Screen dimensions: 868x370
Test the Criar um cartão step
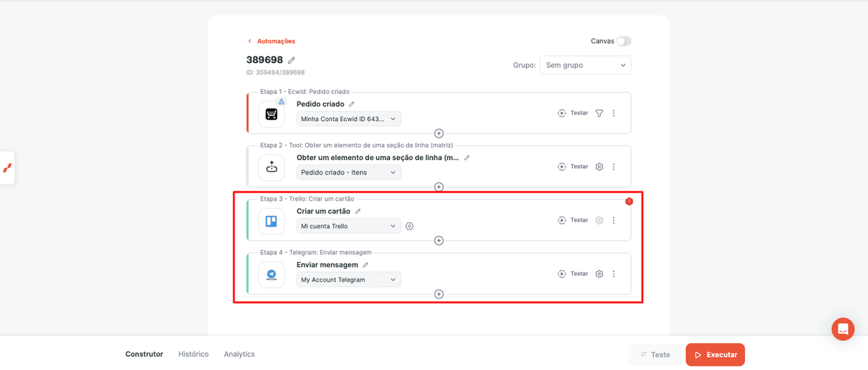[573, 220]
